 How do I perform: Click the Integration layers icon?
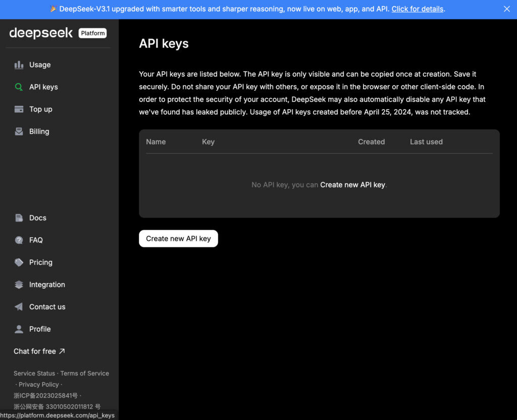19,285
